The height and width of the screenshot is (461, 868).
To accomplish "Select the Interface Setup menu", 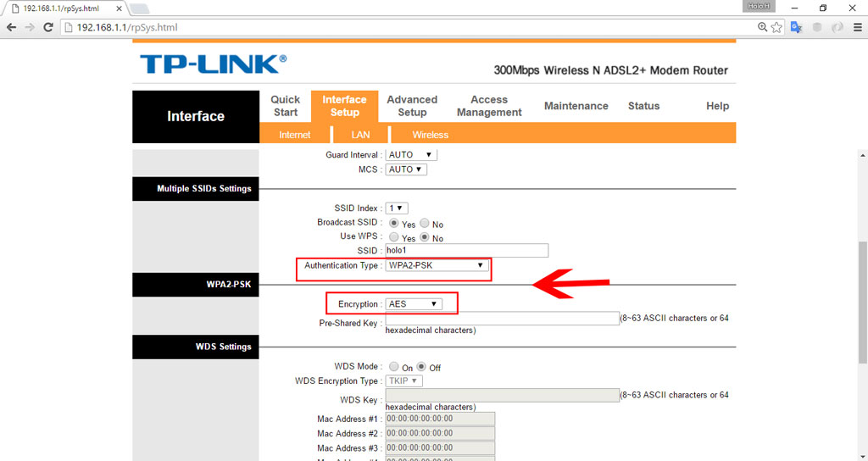I will (344, 106).
